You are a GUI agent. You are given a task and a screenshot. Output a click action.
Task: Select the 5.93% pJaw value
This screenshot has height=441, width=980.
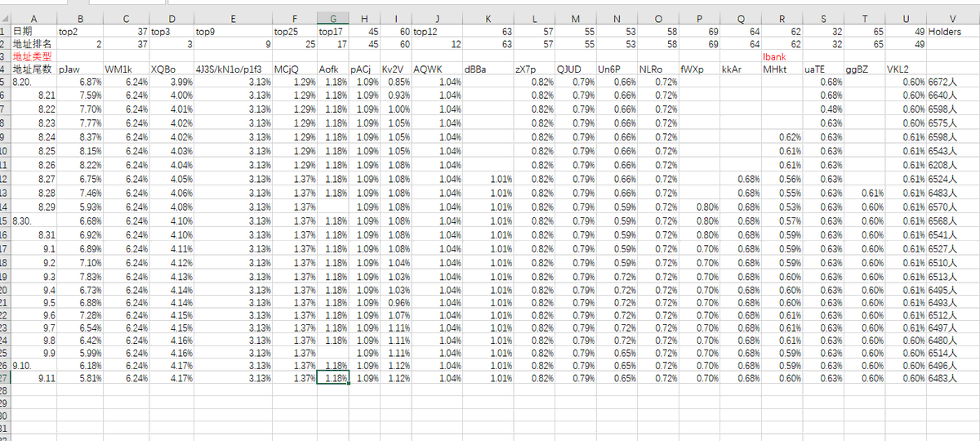pyautogui.click(x=80, y=207)
